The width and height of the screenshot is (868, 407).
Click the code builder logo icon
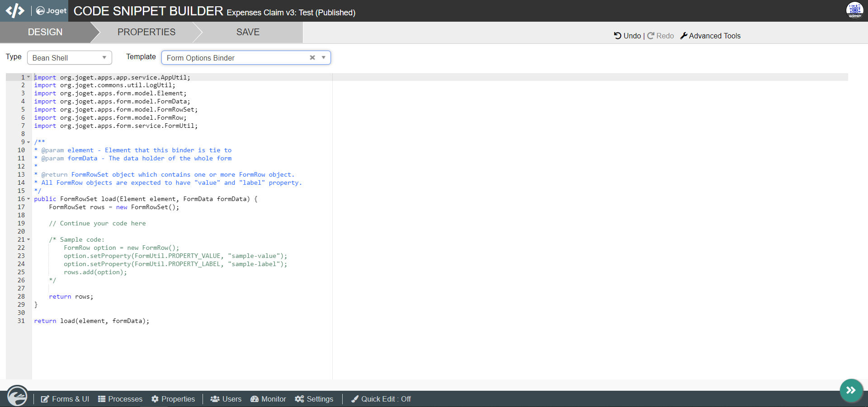15,10
